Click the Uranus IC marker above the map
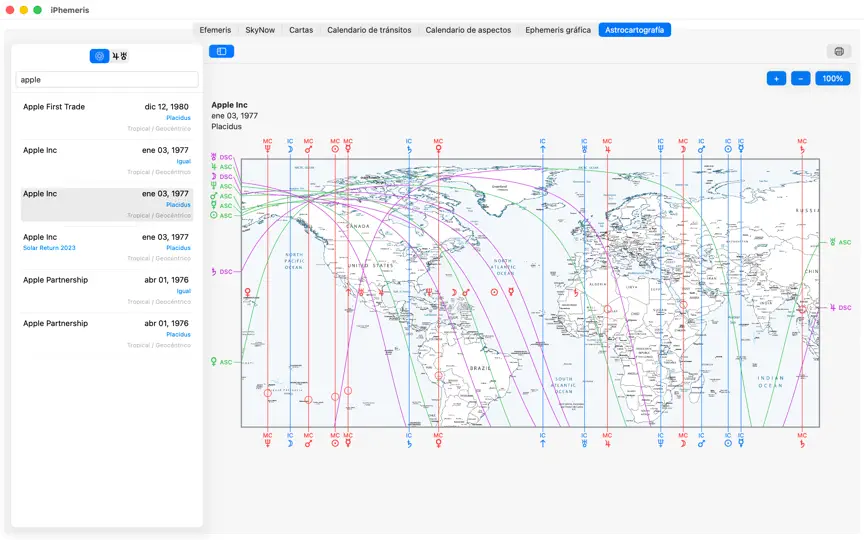This screenshot has height=540, width=864. pos(584,145)
